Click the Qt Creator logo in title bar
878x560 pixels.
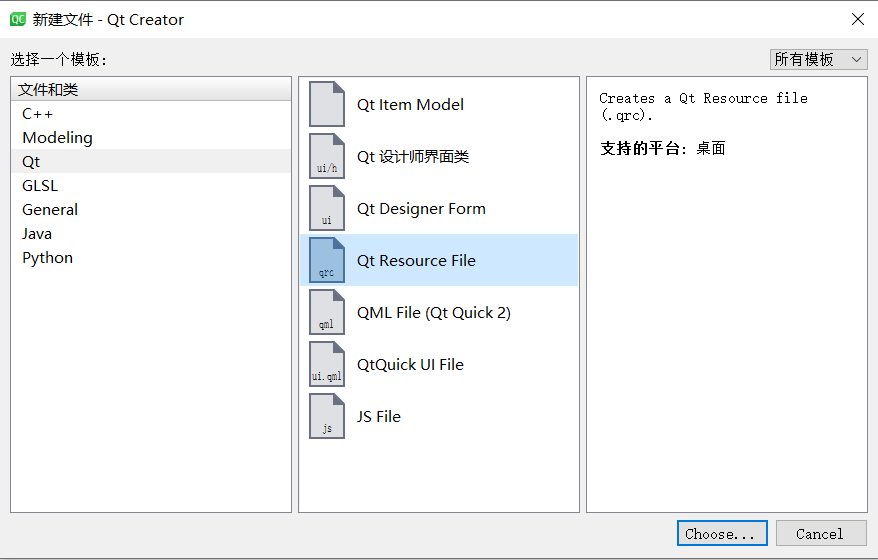[18, 20]
